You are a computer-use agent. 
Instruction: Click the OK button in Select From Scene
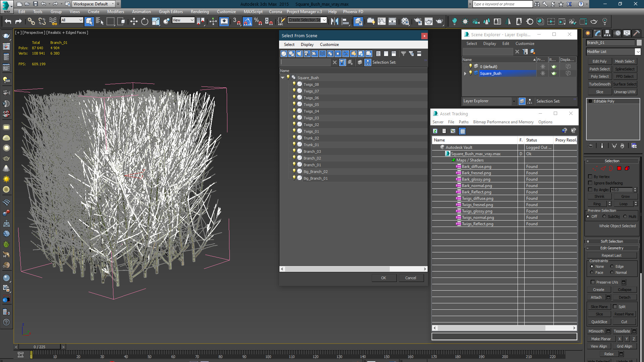pos(383,278)
